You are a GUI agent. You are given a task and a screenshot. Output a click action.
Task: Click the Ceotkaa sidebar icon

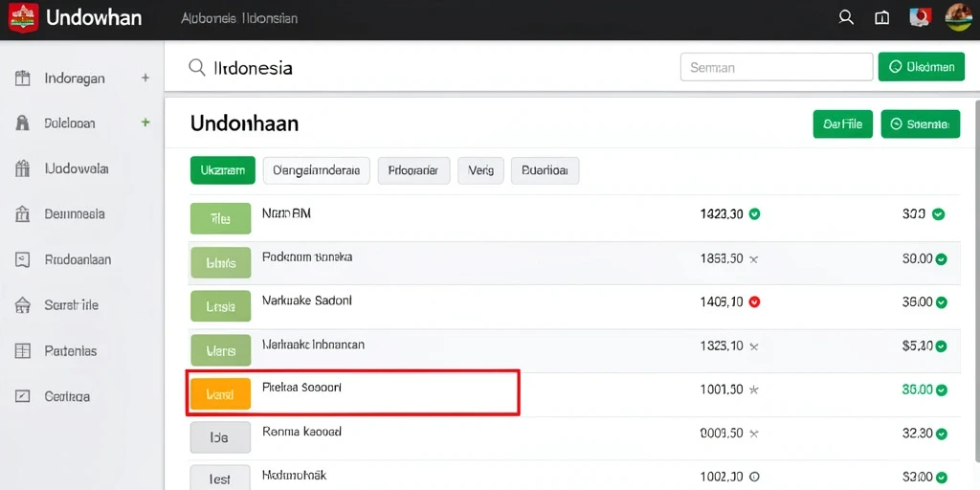point(23,396)
